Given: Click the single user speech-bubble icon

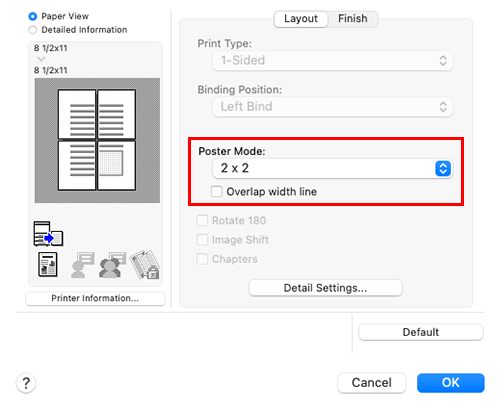Looking at the screenshot, I should tap(82, 265).
